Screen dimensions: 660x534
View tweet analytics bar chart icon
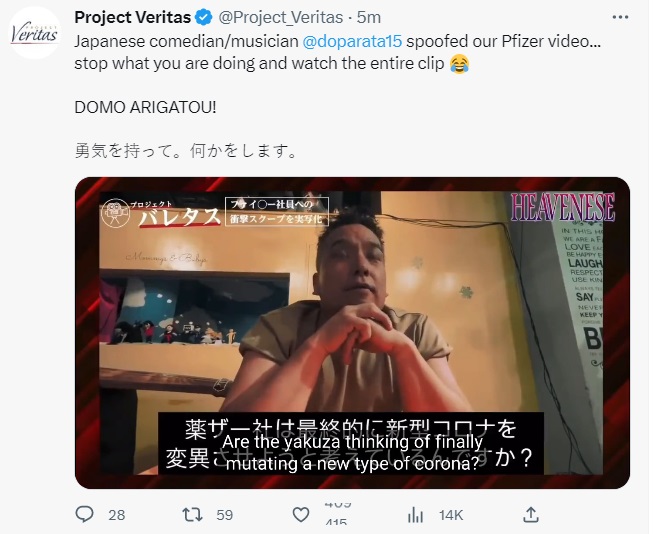415,515
